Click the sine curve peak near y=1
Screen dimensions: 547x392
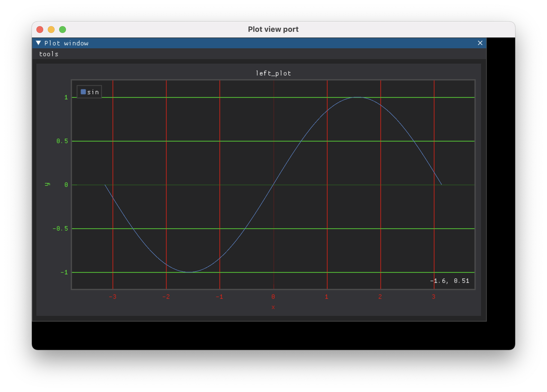[x=357, y=97]
